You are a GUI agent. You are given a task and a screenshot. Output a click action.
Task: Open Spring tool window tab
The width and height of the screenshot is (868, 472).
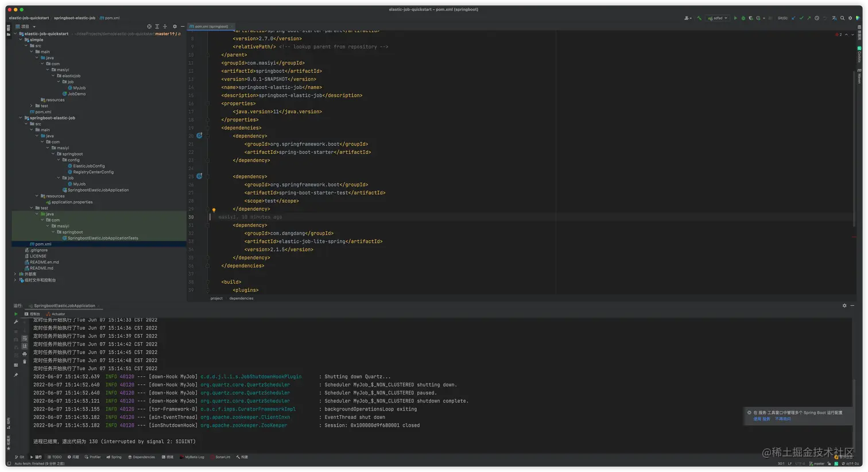(114, 457)
